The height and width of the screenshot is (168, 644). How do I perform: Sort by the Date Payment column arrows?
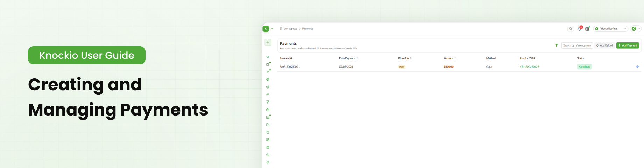357,58
